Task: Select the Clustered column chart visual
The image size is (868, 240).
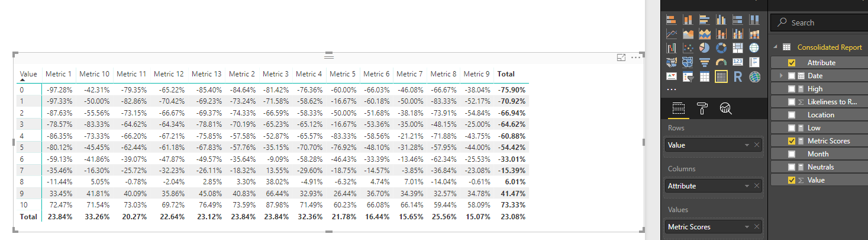Action: [x=721, y=20]
